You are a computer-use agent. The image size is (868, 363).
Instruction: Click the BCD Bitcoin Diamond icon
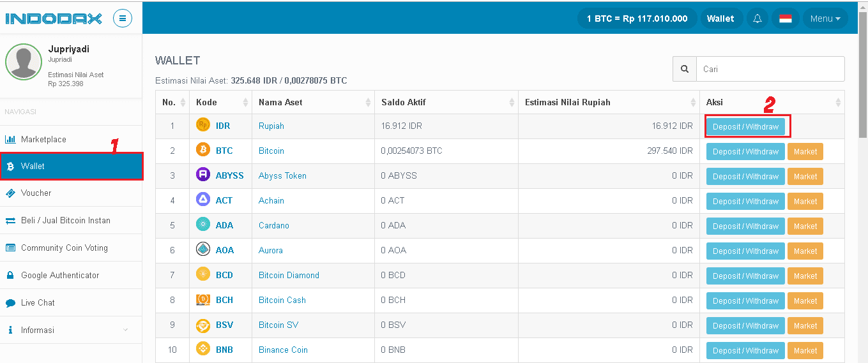click(203, 274)
